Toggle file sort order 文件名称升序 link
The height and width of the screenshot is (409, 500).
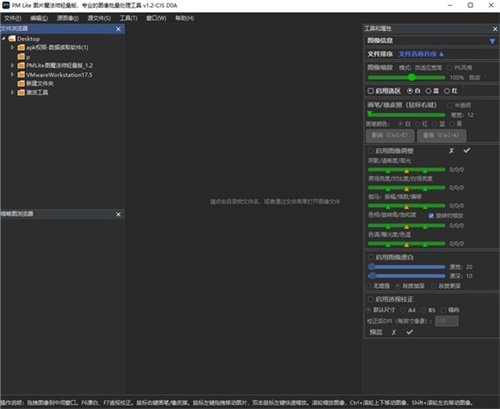tap(421, 54)
